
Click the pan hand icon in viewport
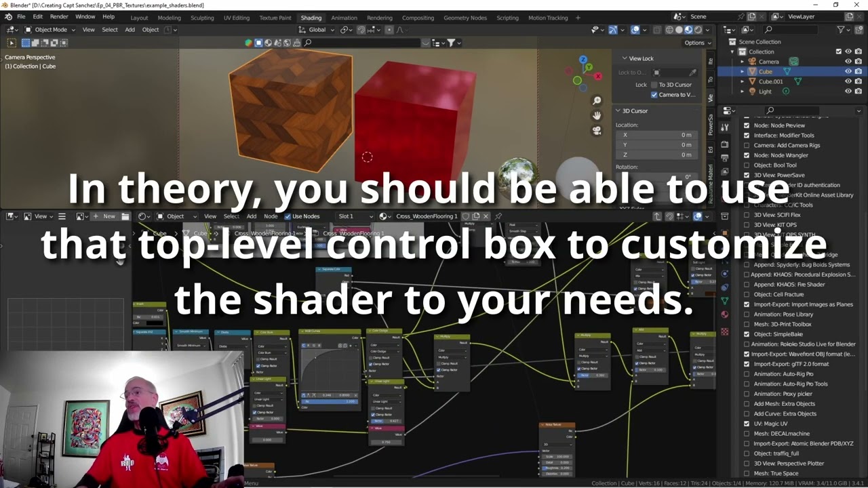(597, 116)
